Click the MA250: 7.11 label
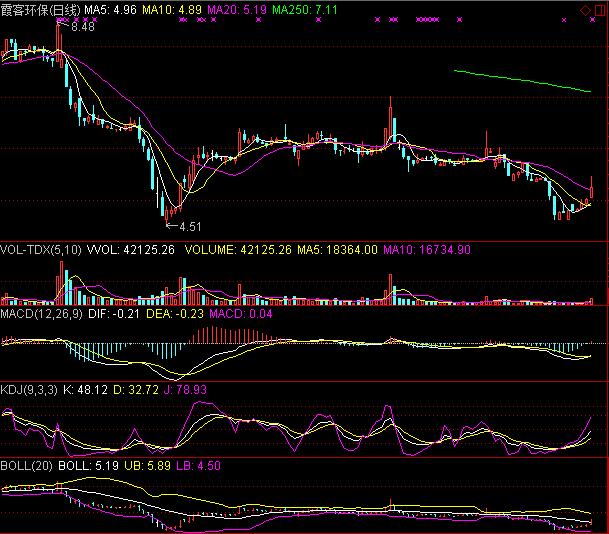 pos(305,10)
